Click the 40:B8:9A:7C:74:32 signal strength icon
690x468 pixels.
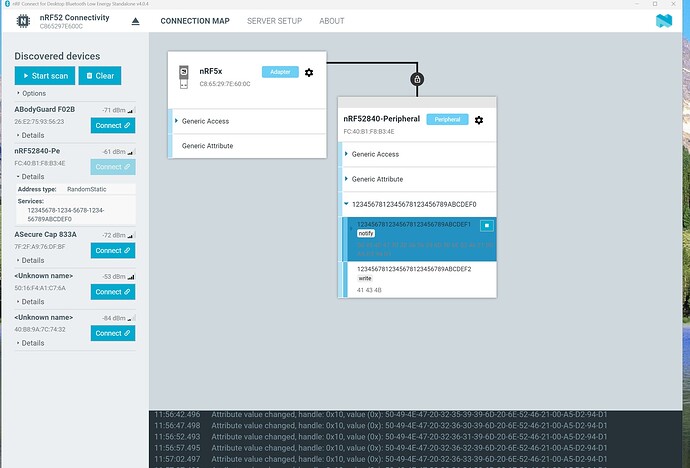click(x=131, y=318)
